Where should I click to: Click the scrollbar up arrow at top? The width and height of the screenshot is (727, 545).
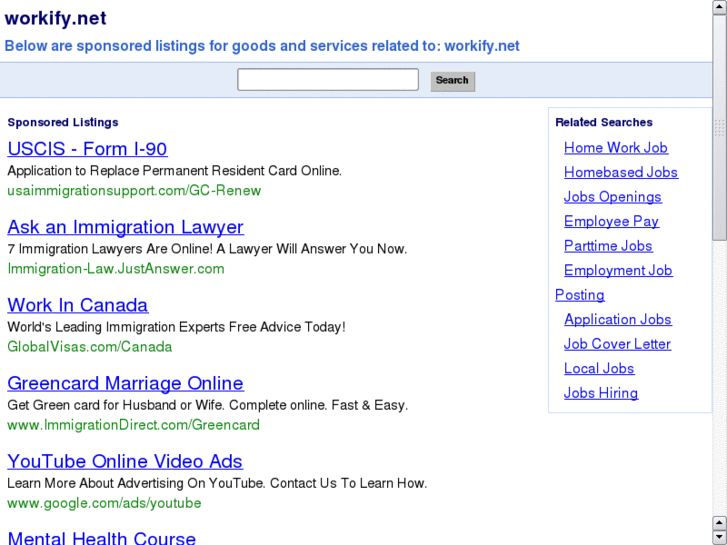[720, 7]
